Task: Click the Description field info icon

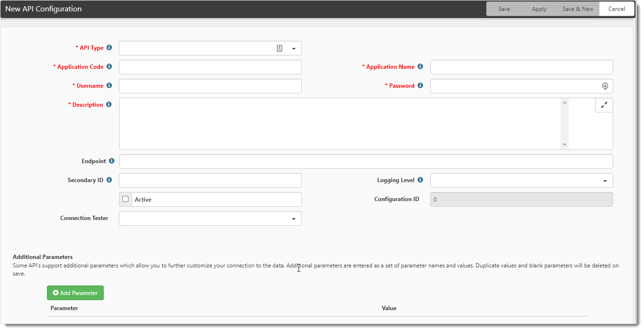Action: point(109,105)
